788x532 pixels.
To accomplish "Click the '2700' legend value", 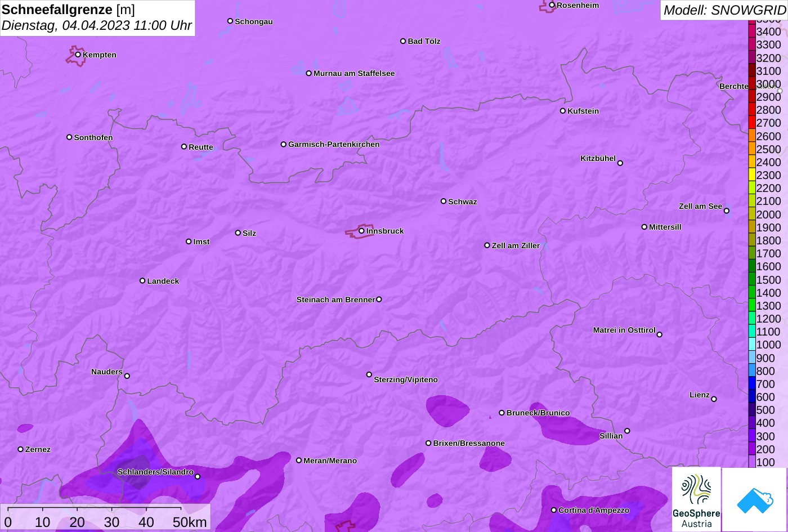I will [769, 123].
